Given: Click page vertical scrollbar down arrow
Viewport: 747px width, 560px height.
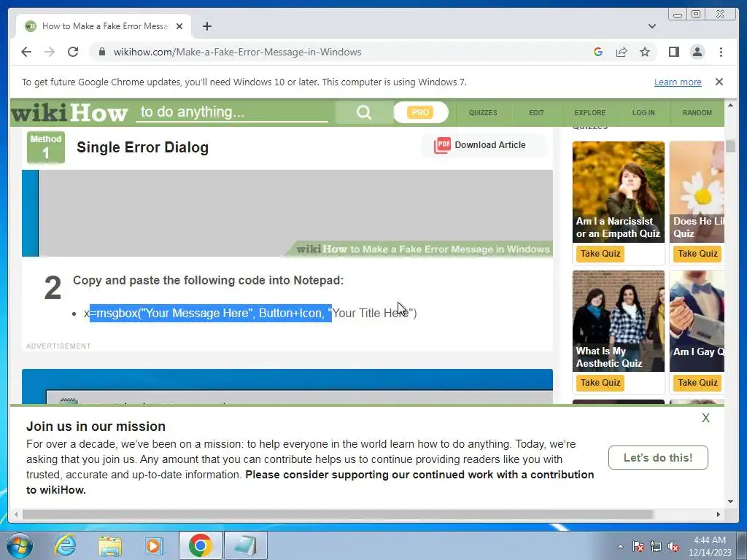Looking at the screenshot, I should tap(731, 502).
